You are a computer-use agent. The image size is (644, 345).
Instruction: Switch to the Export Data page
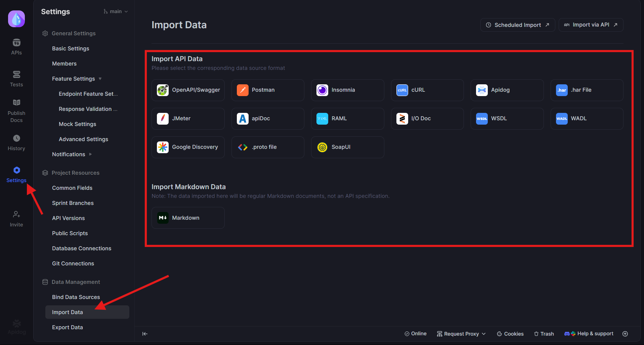(67, 327)
